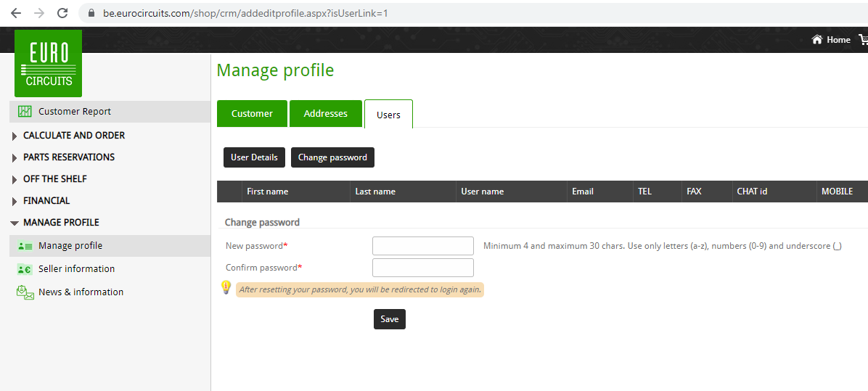868x391 pixels.
Task: Click the Seller information icon
Action: coord(25,269)
